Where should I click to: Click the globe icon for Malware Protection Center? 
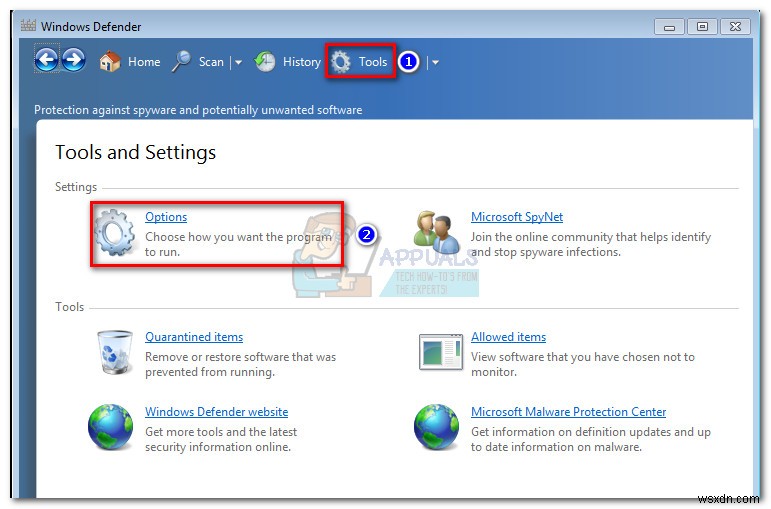[x=436, y=427]
